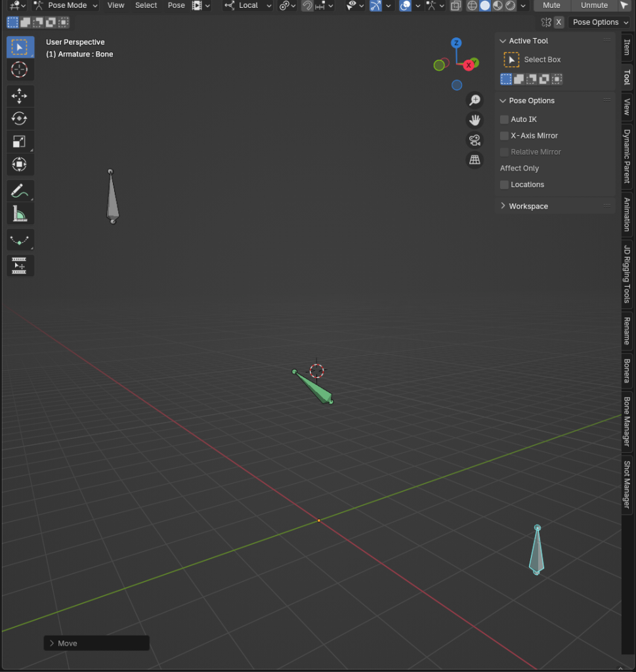Activate the Rotate tool
Screen dimensions: 636x672
pyautogui.click(x=20, y=119)
